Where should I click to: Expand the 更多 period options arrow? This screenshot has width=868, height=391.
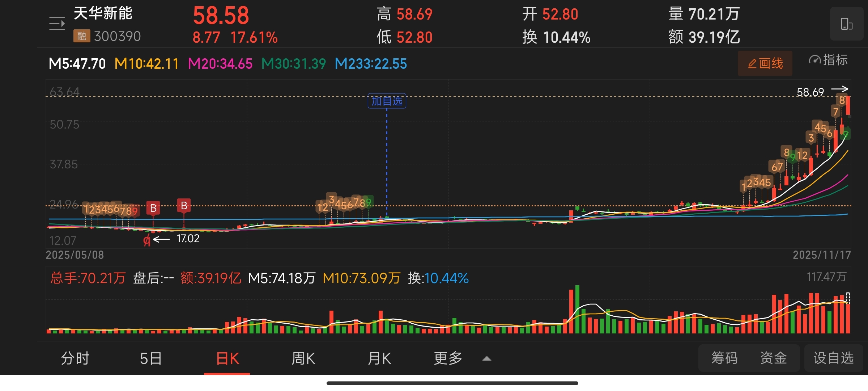click(487, 358)
